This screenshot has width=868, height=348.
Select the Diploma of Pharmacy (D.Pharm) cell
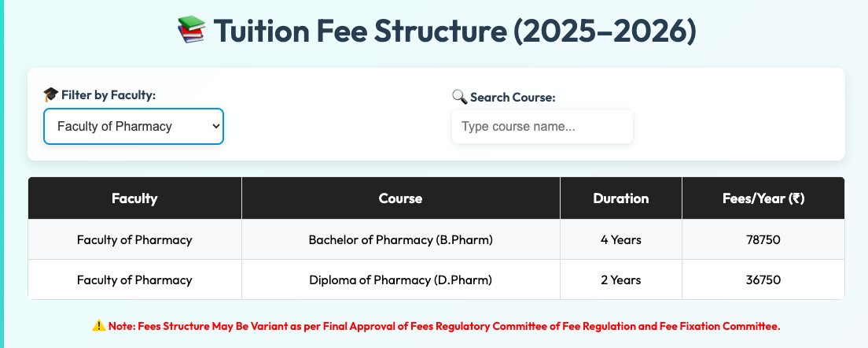coord(401,280)
